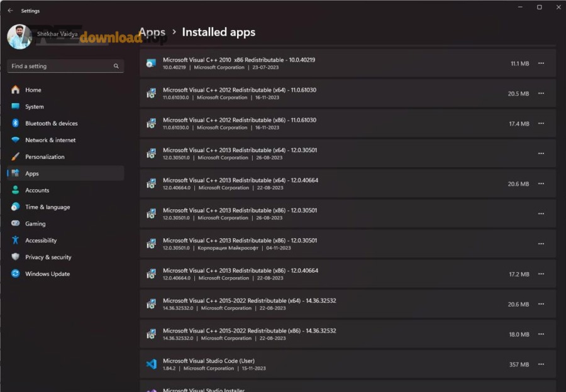This screenshot has width=566, height=392.
Task: Open Accounts settings
Action: tap(65, 190)
